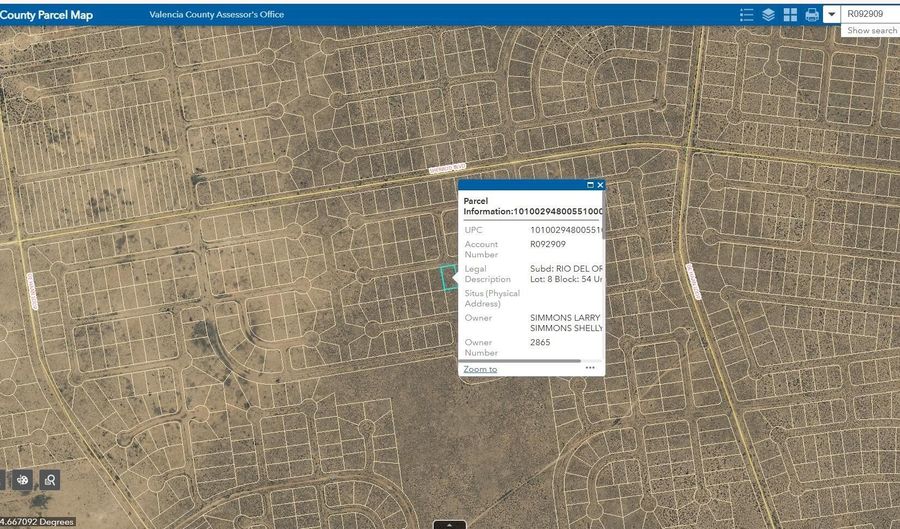Maximize the Parcel Information popup
This screenshot has width=900, height=529.
590,185
